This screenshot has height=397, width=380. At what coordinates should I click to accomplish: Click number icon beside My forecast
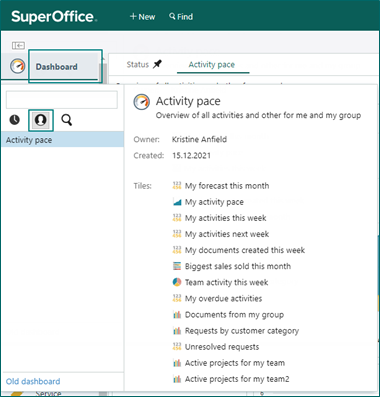177,185
